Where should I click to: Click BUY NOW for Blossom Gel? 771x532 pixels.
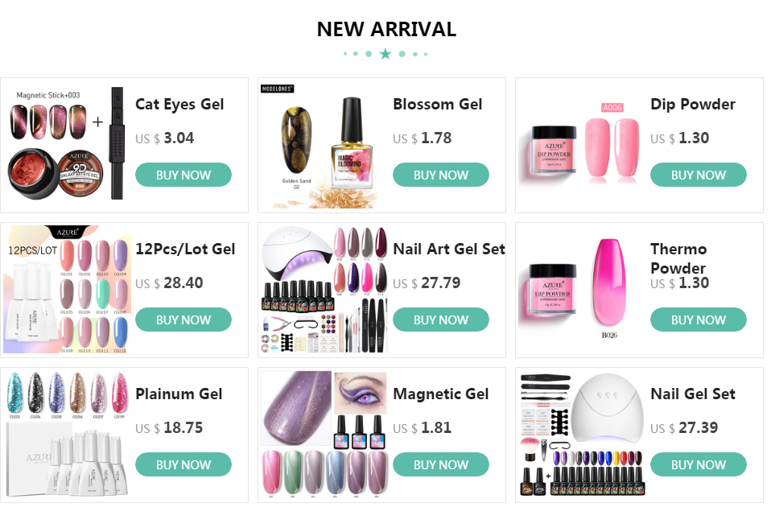(440, 175)
